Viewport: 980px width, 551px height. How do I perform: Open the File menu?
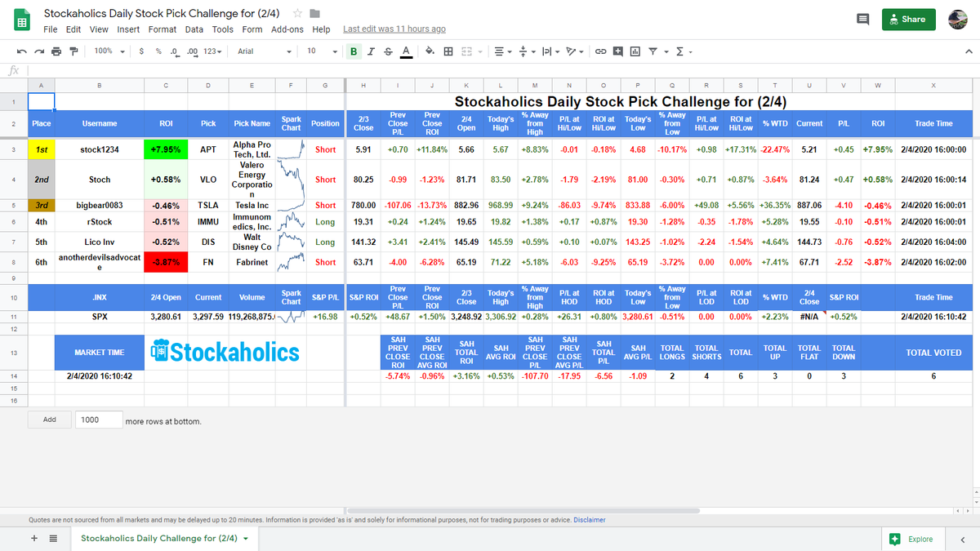pos(51,29)
